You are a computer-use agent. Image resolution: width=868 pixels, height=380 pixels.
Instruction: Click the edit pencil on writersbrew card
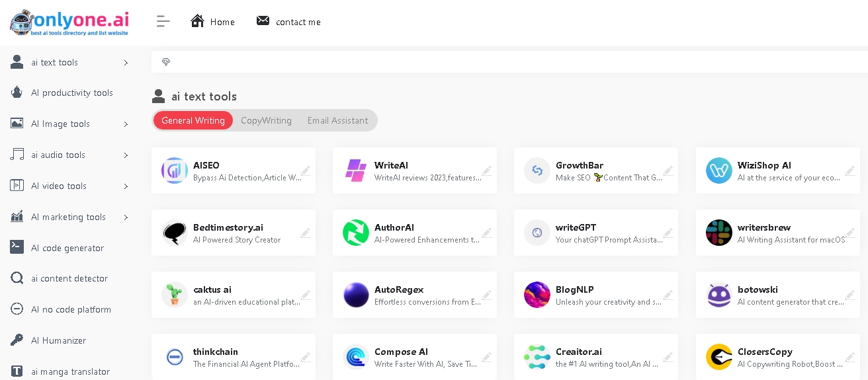point(850,233)
